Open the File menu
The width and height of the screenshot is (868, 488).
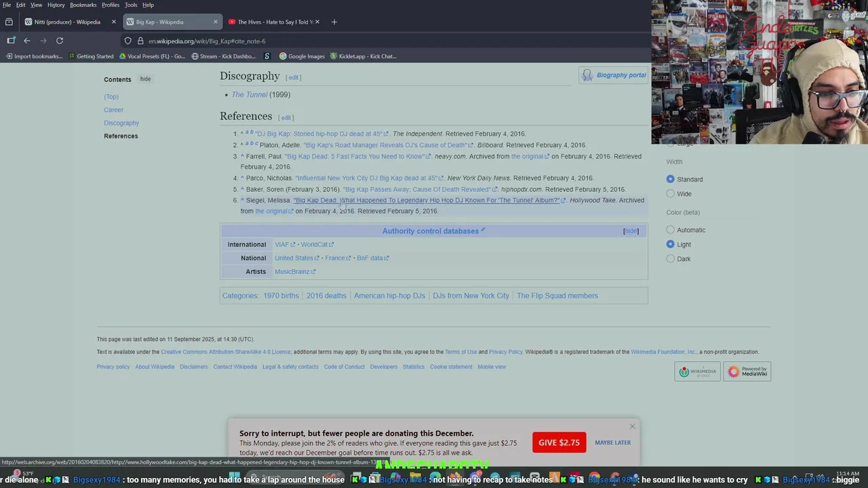click(x=7, y=5)
